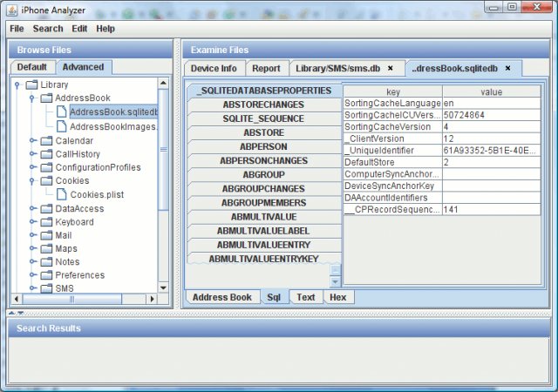Expand the Keyboard tree node

(32, 221)
